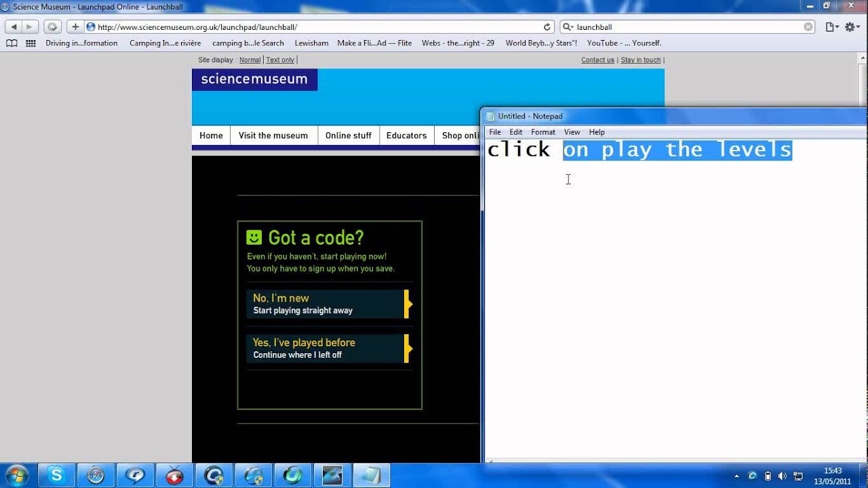This screenshot has height=488, width=868.
Task: Clear the launchball search field
Action: click(x=808, y=27)
